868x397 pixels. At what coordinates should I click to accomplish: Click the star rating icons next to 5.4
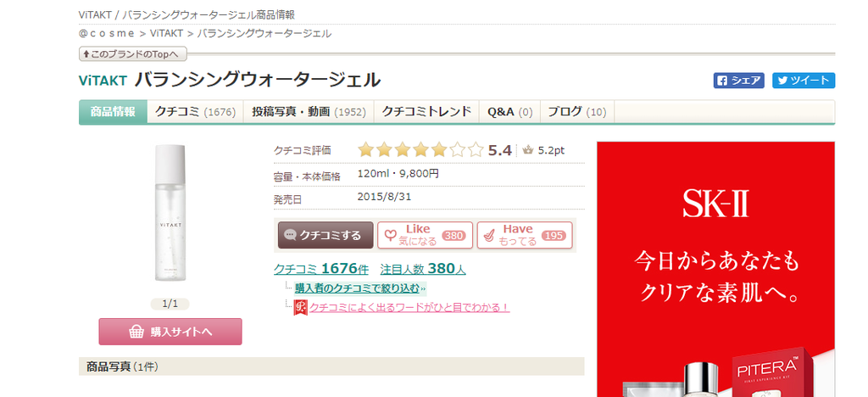click(x=420, y=150)
